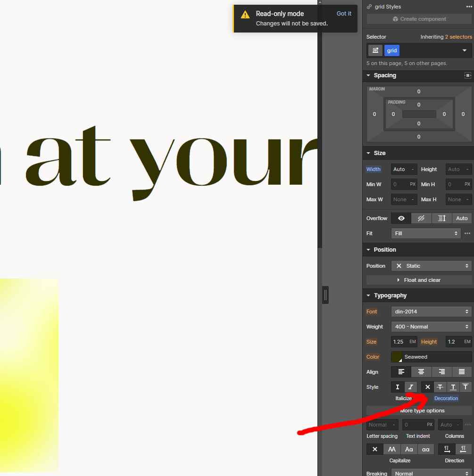
Task: Enable visible overflow with eye icon
Action: tap(401, 218)
